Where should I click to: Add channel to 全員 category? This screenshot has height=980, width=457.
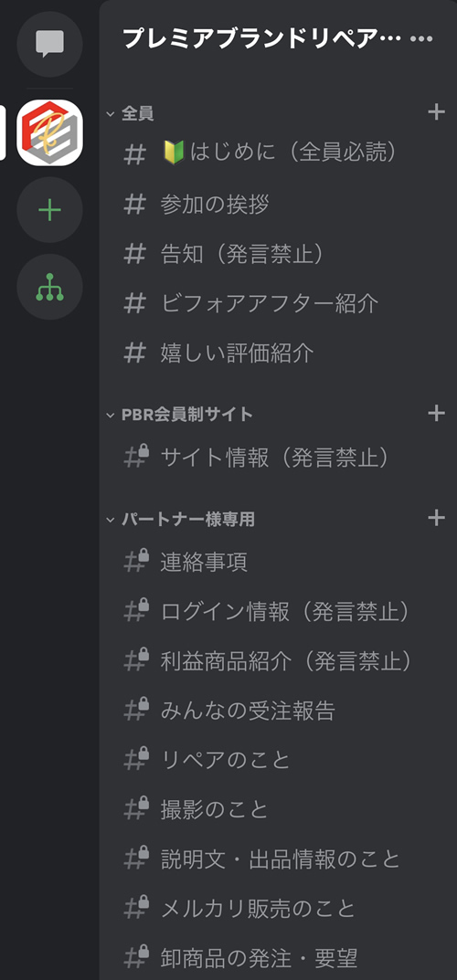(436, 112)
